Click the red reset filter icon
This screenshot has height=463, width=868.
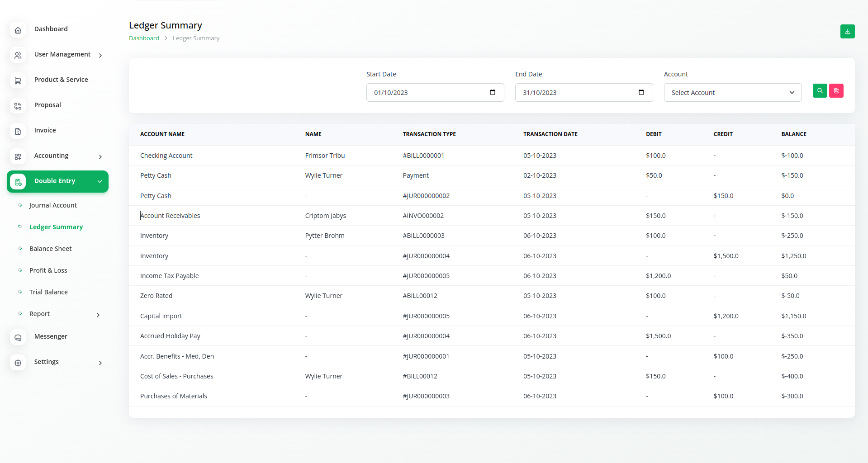coord(836,91)
